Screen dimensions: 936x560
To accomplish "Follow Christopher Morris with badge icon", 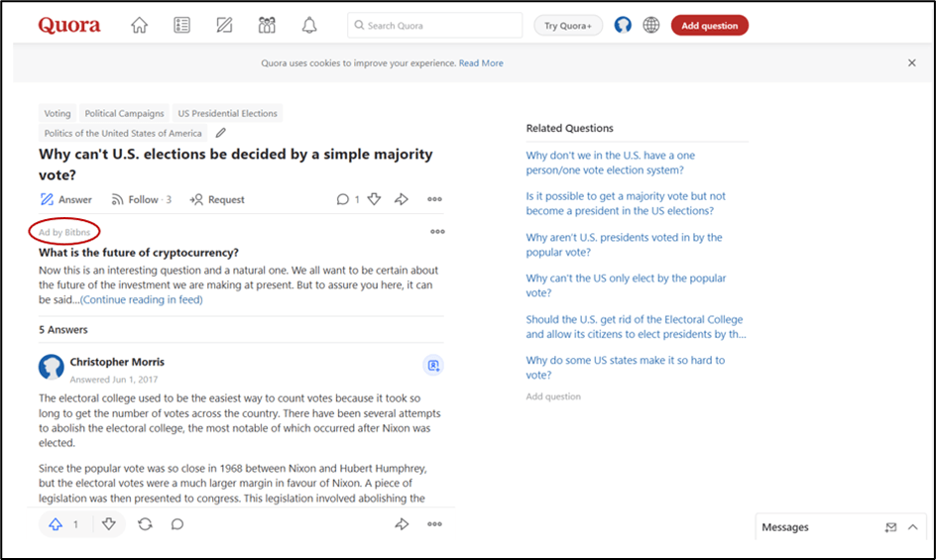I will [433, 365].
